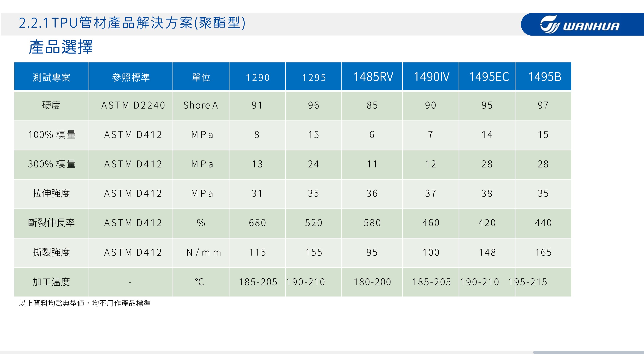Screen dimensions: 644x362
Task: Click hardness value '85' for 1485RV
Action: click(372, 105)
